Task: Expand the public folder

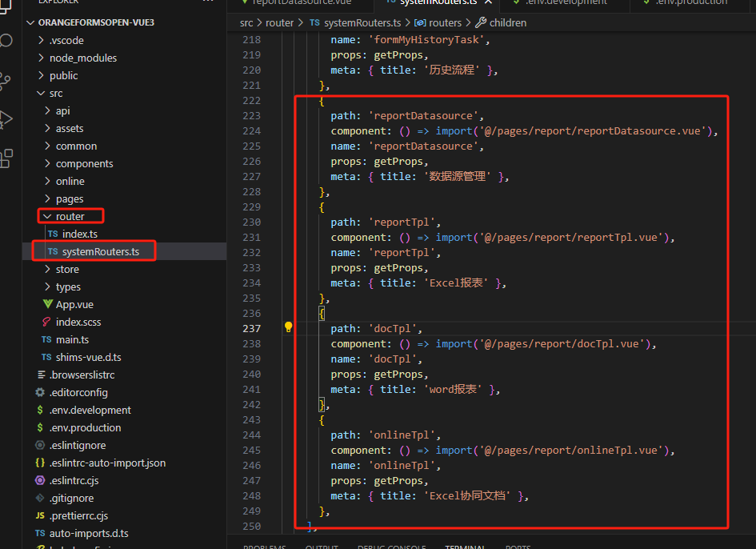Action: (x=41, y=76)
